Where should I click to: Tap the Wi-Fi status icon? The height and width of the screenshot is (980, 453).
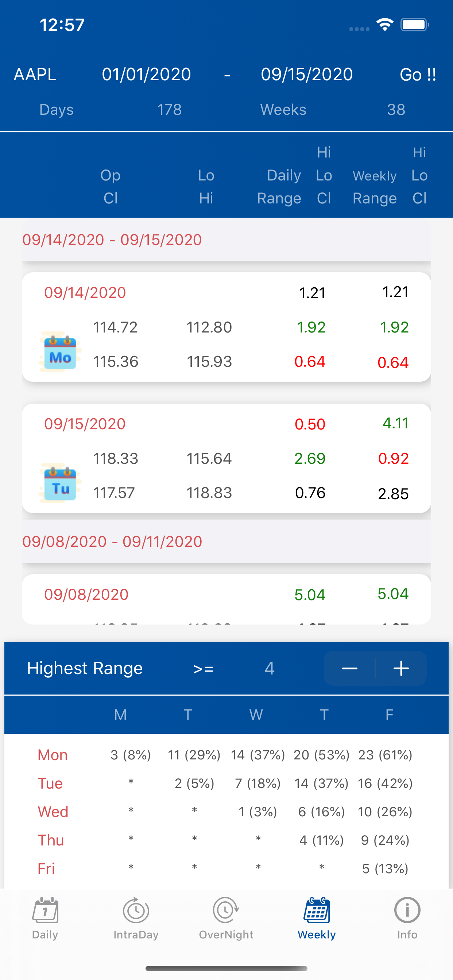point(385,25)
